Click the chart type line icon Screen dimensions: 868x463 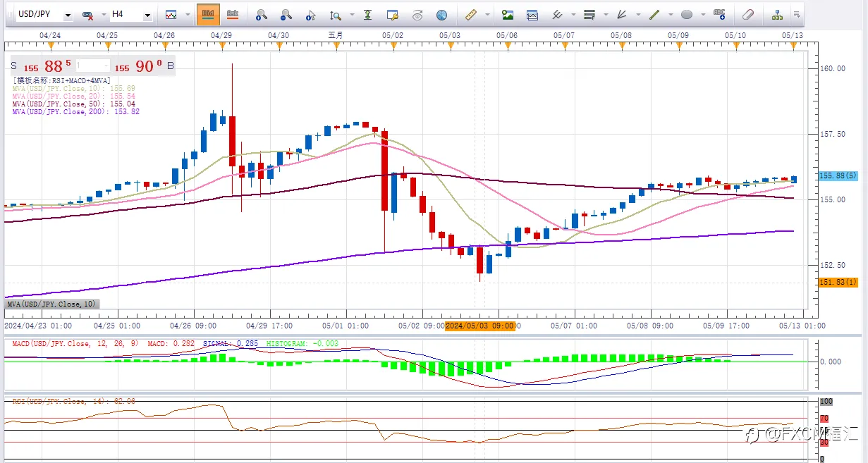click(171, 15)
